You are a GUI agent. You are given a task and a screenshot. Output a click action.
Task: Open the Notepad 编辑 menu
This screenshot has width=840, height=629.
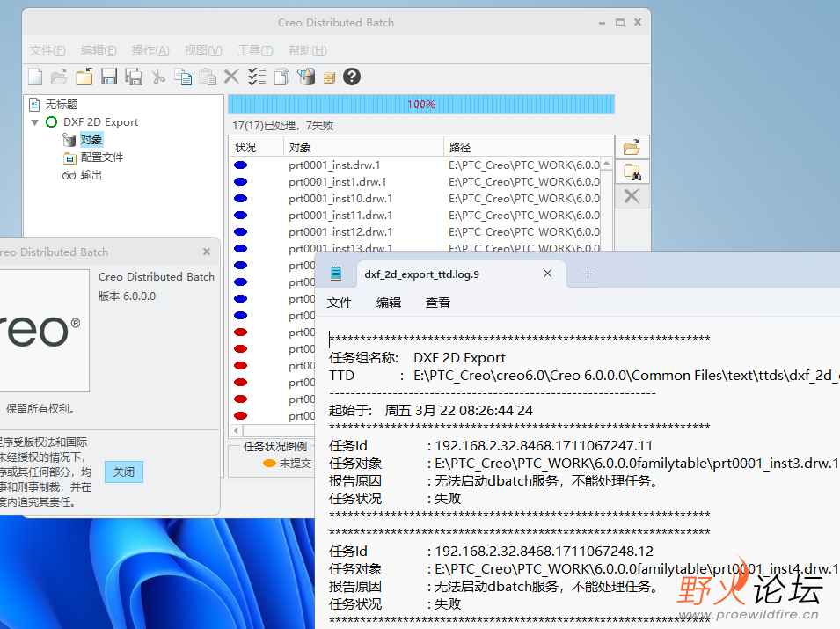coord(389,303)
